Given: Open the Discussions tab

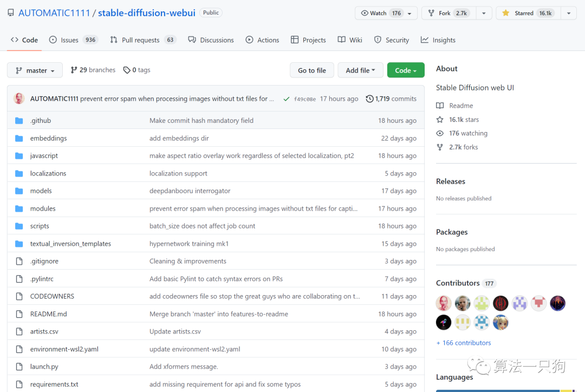Looking at the screenshot, I should tap(211, 40).
